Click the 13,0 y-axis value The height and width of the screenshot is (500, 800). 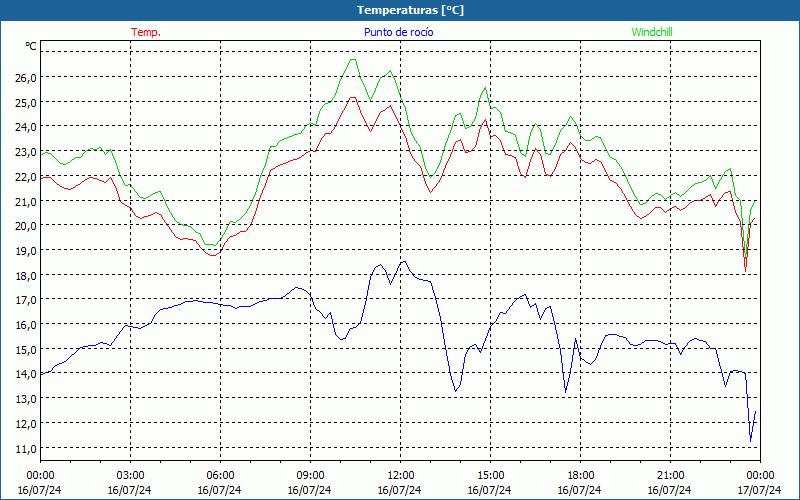(26, 399)
